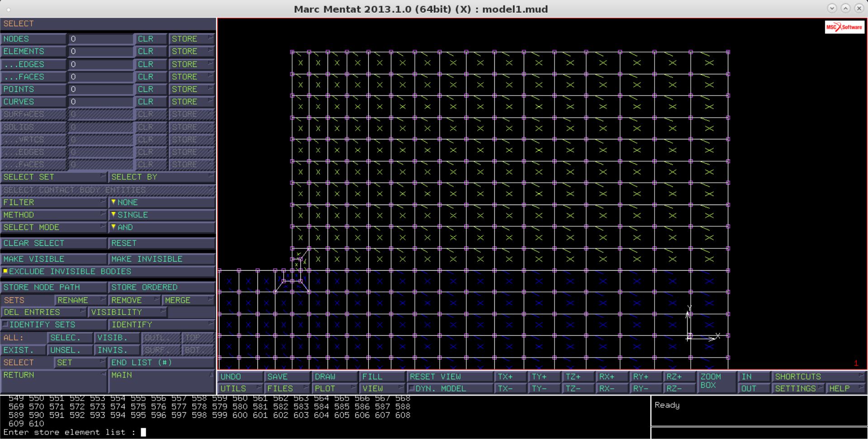
Task: Click TX+ to translate view
Action: tap(511, 377)
